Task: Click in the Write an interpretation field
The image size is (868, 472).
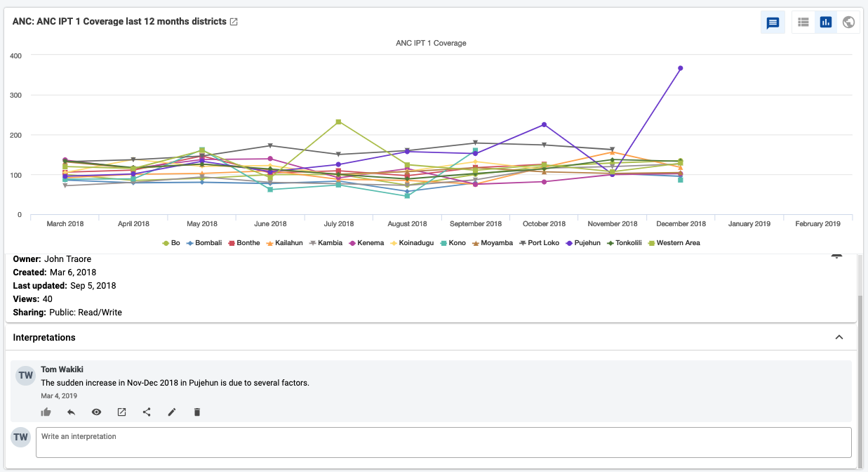Action: click(x=443, y=442)
